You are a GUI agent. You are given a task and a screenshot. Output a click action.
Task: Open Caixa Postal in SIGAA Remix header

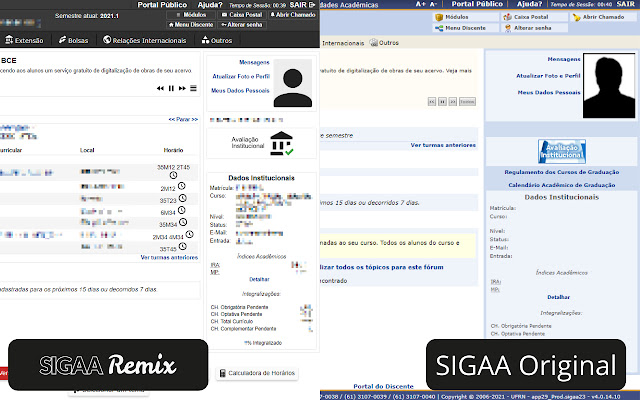click(x=242, y=15)
